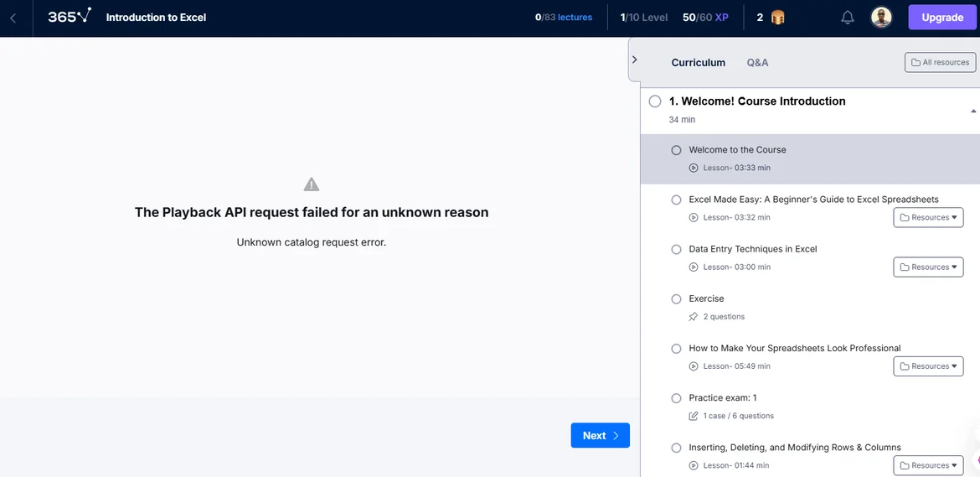
Task: Open Resources dropdown for Spreadsheets Look Professional
Action: [x=928, y=366]
